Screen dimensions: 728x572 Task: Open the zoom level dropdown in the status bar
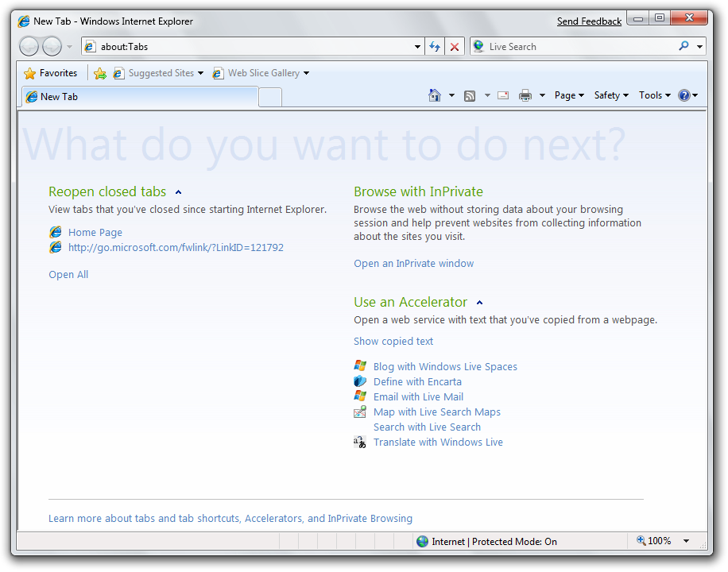click(x=686, y=541)
